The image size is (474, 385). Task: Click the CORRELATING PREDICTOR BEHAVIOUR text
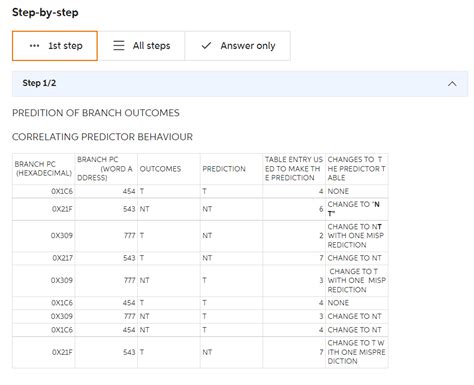102,137
